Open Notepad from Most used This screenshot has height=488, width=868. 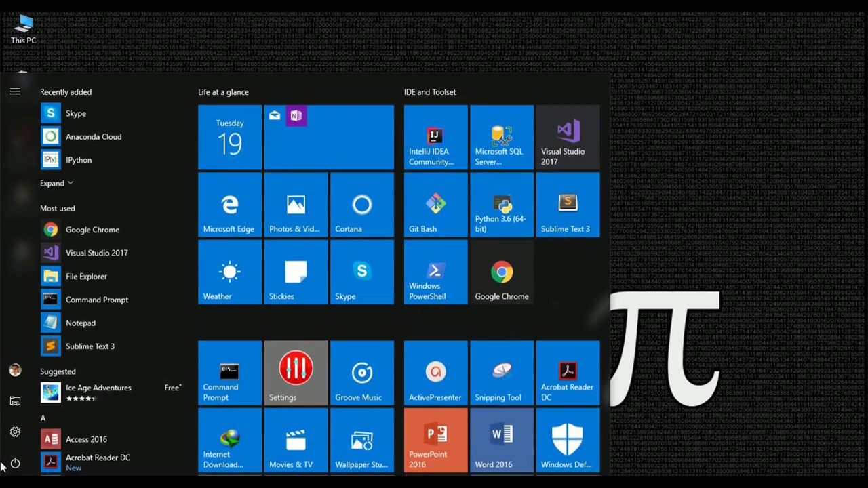111,323
